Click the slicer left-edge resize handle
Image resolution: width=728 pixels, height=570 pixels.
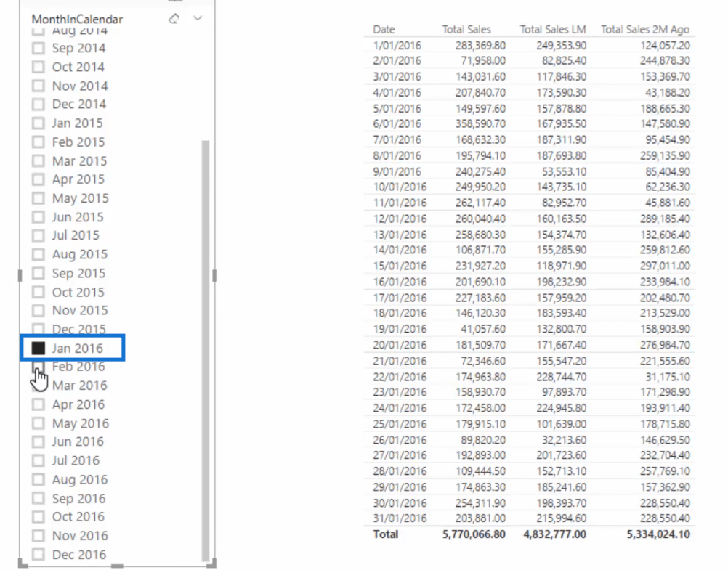(x=20, y=276)
